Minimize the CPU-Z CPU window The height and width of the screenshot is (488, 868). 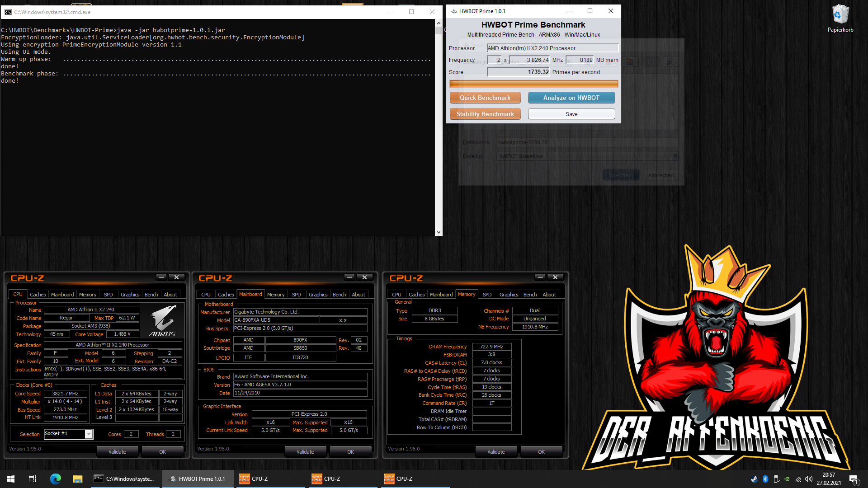coord(161,277)
